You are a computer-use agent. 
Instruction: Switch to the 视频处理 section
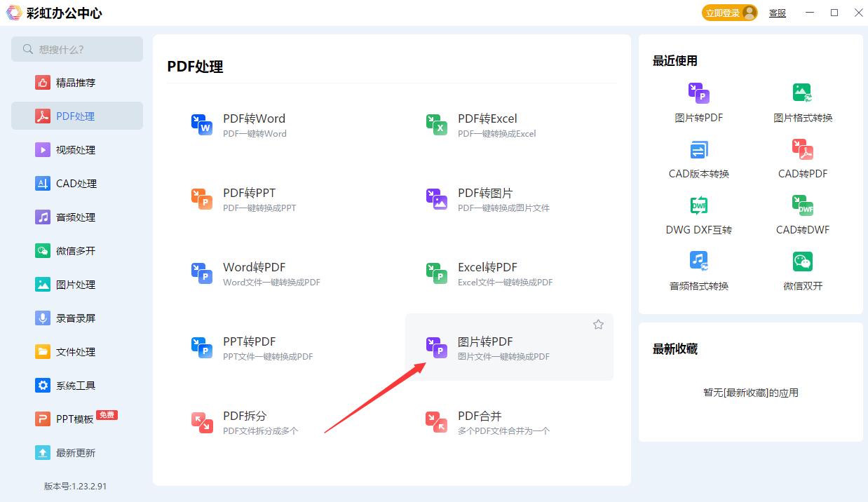tap(77, 149)
